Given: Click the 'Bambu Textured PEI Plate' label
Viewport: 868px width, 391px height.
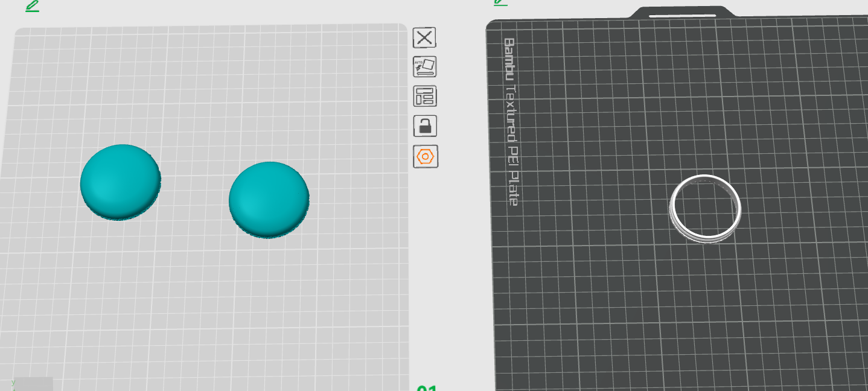Looking at the screenshot, I should pyautogui.click(x=511, y=122).
